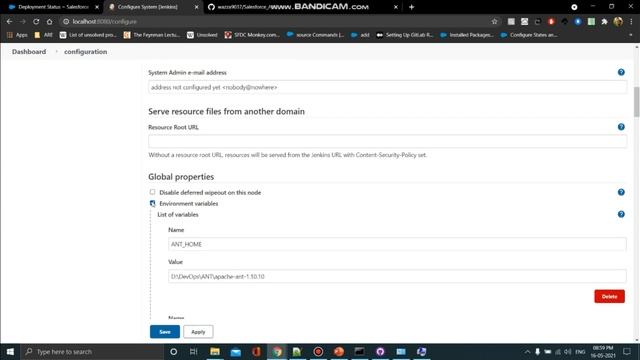Apply the configuration changes
640x360 pixels.
[198, 331]
